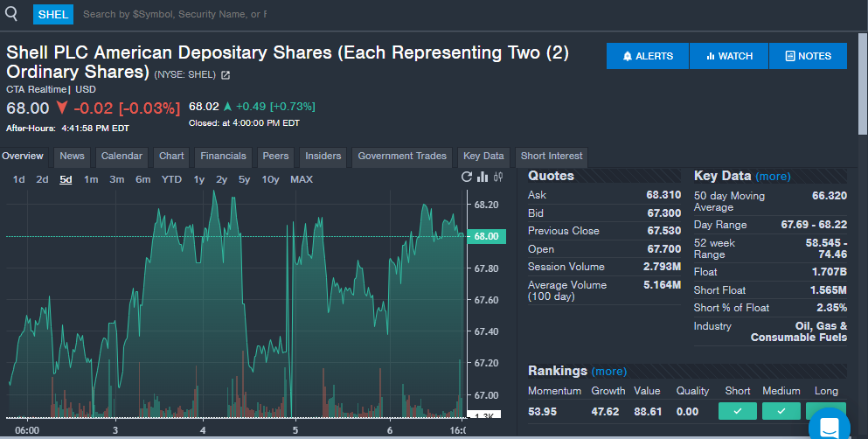Image resolution: width=868 pixels, height=439 pixels.
Task: Click the Quotes section heading
Action: pos(551,176)
